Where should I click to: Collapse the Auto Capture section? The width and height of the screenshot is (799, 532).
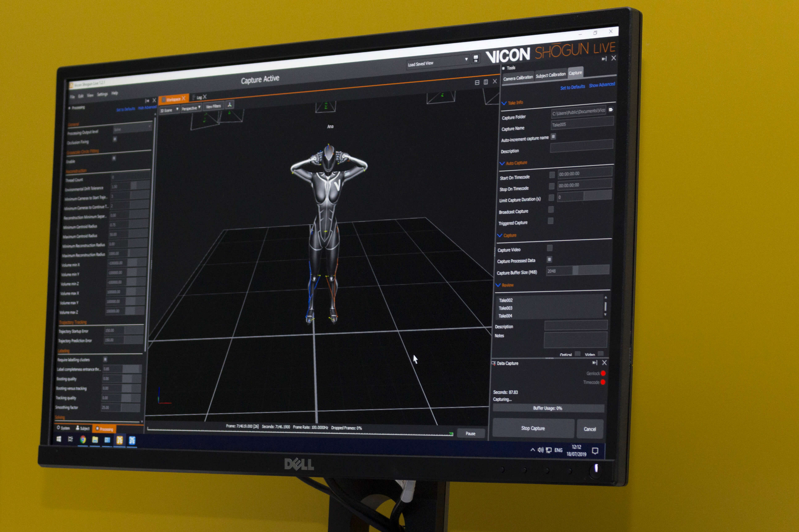click(502, 163)
